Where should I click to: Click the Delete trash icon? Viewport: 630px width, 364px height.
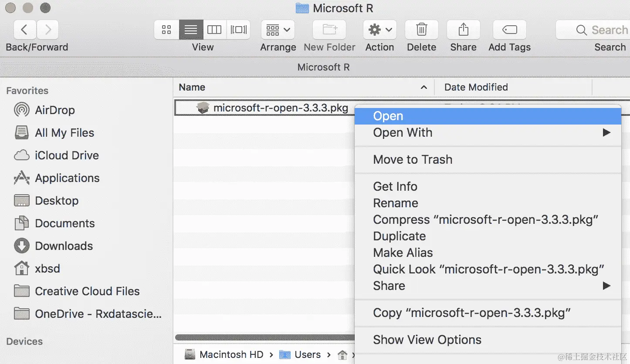[422, 30]
